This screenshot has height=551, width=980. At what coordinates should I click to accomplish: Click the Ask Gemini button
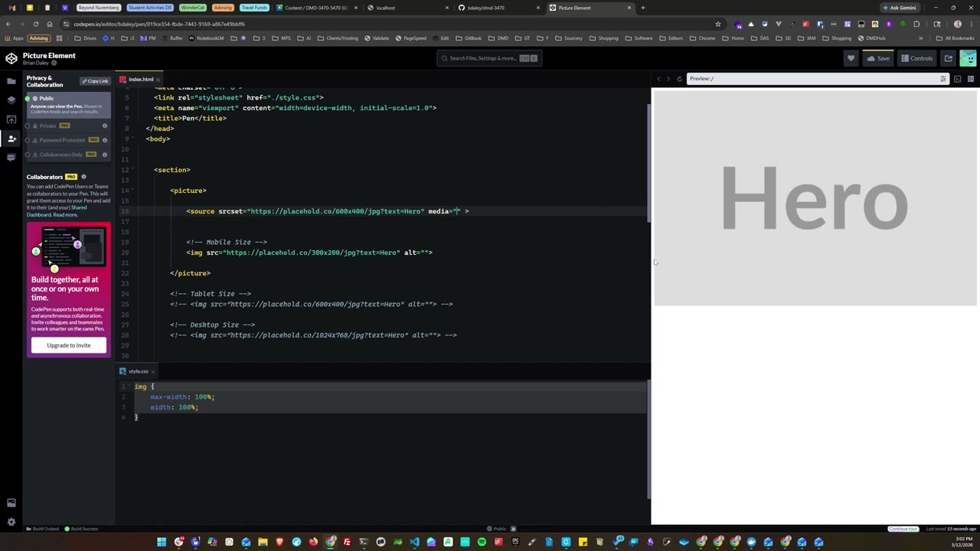point(899,8)
